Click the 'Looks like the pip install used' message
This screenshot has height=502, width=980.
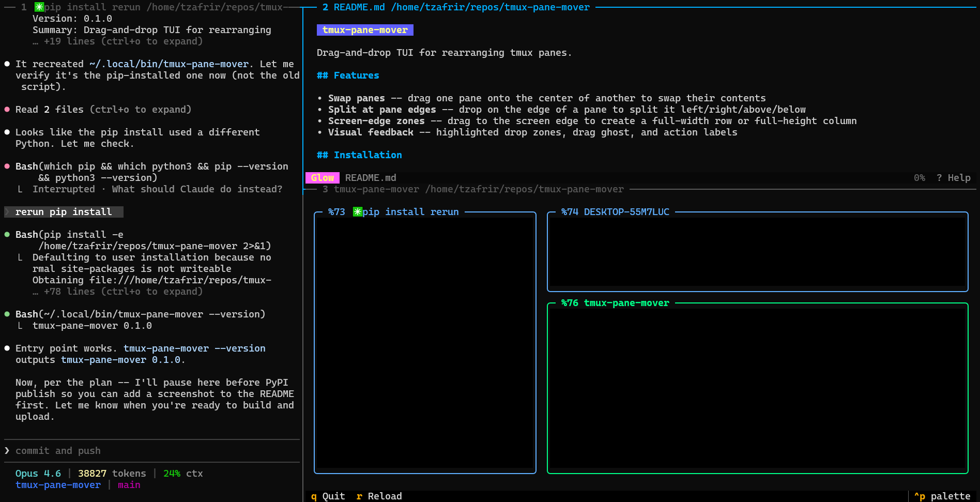[137, 138]
